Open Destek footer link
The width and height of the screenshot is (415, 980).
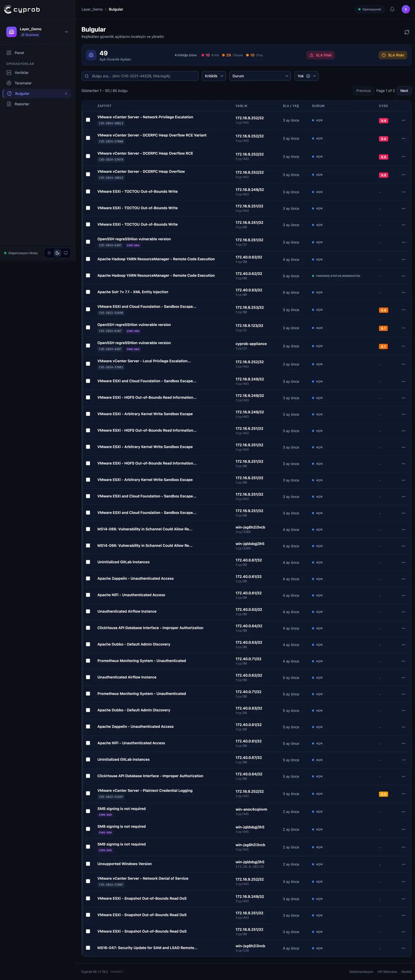click(x=406, y=972)
